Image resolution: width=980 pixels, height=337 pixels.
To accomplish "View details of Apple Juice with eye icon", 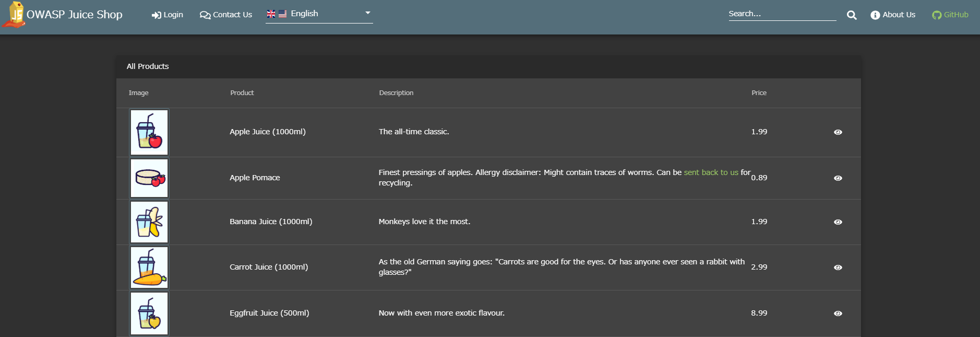I will (x=838, y=132).
